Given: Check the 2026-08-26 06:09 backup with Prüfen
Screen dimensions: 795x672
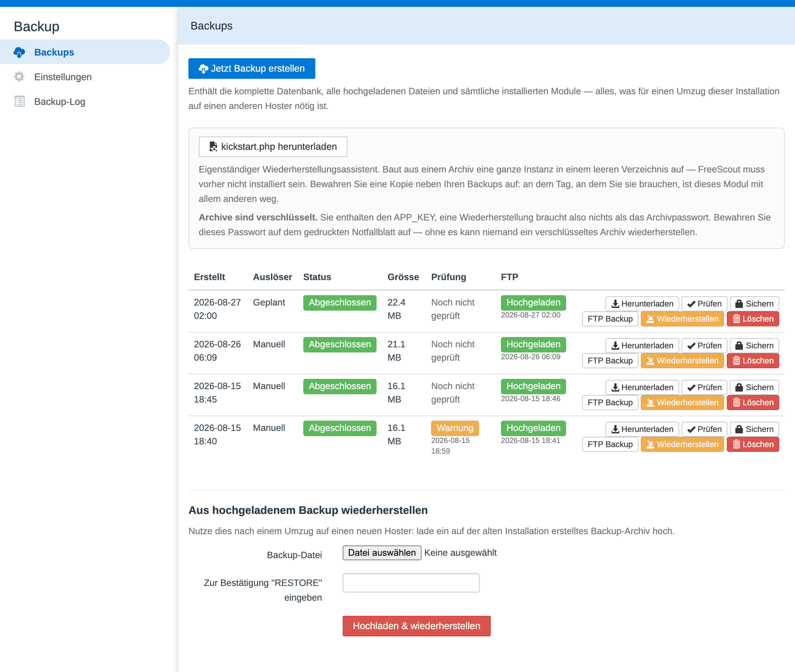Looking at the screenshot, I should coord(705,345).
